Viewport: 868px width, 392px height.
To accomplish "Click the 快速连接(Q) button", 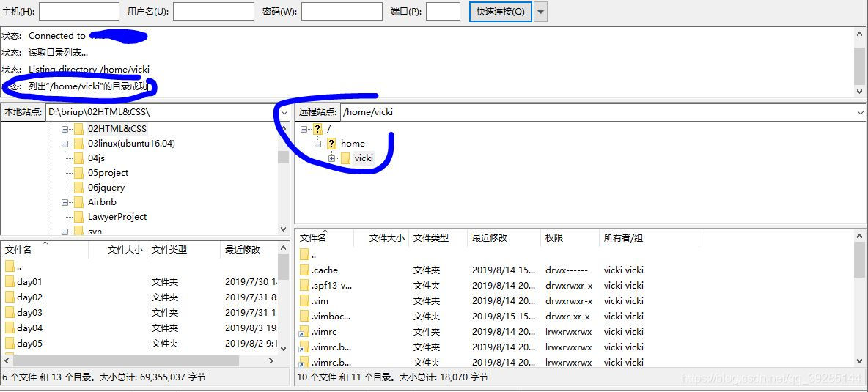I will click(x=501, y=12).
